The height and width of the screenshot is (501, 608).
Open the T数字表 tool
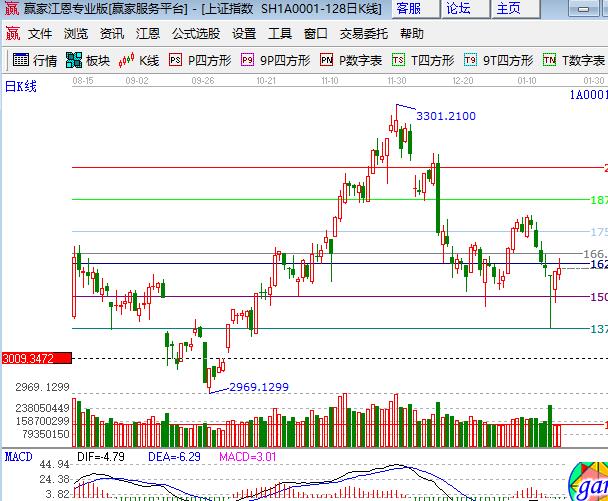[574, 60]
